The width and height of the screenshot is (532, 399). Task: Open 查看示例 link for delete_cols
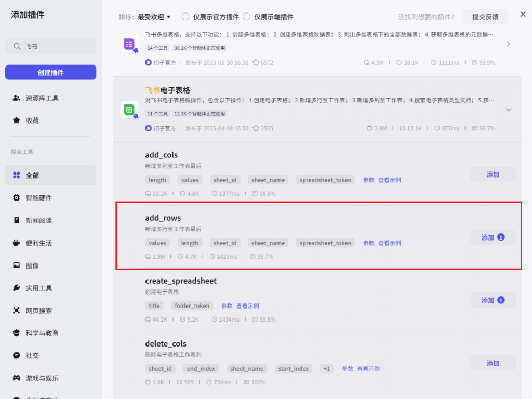click(368, 368)
